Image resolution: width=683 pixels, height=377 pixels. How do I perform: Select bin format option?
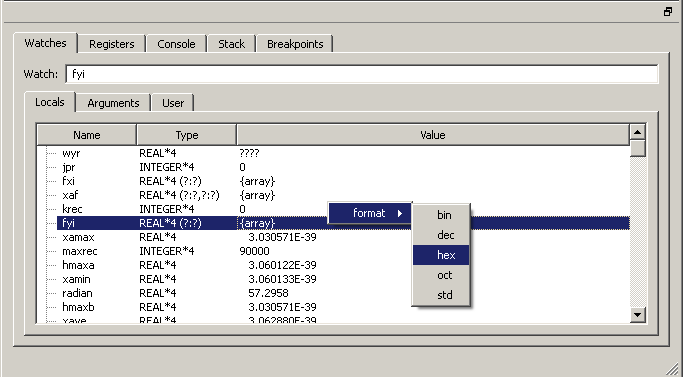tap(441, 215)
